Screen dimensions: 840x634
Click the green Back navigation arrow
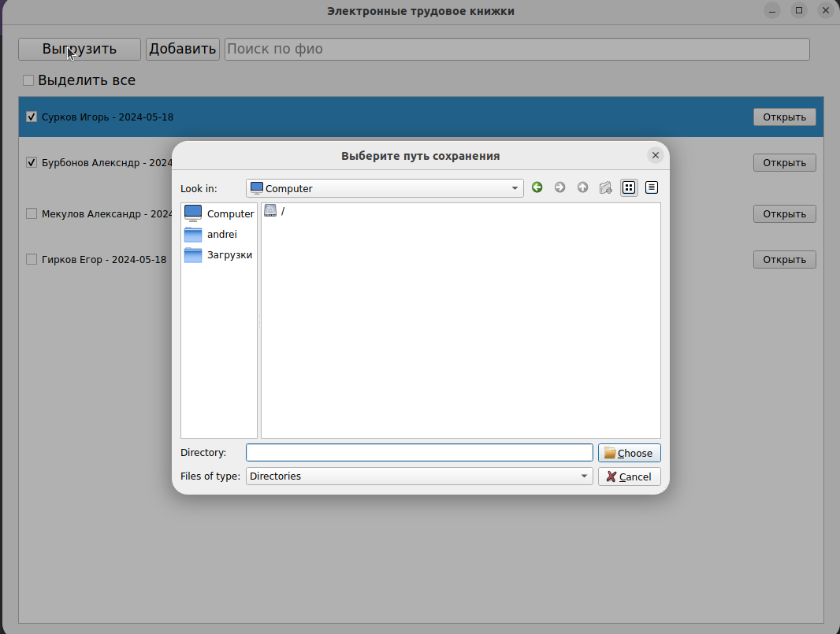pos(537,187)
